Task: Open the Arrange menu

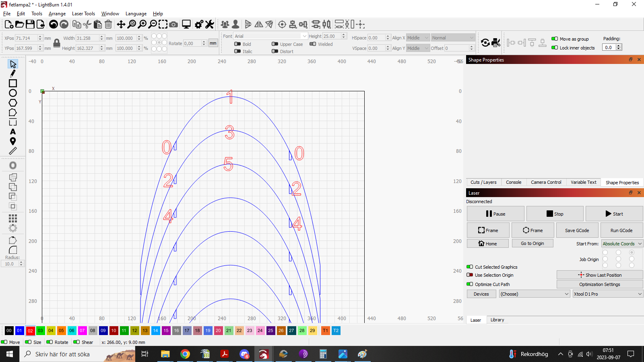Action: (57, 14)
